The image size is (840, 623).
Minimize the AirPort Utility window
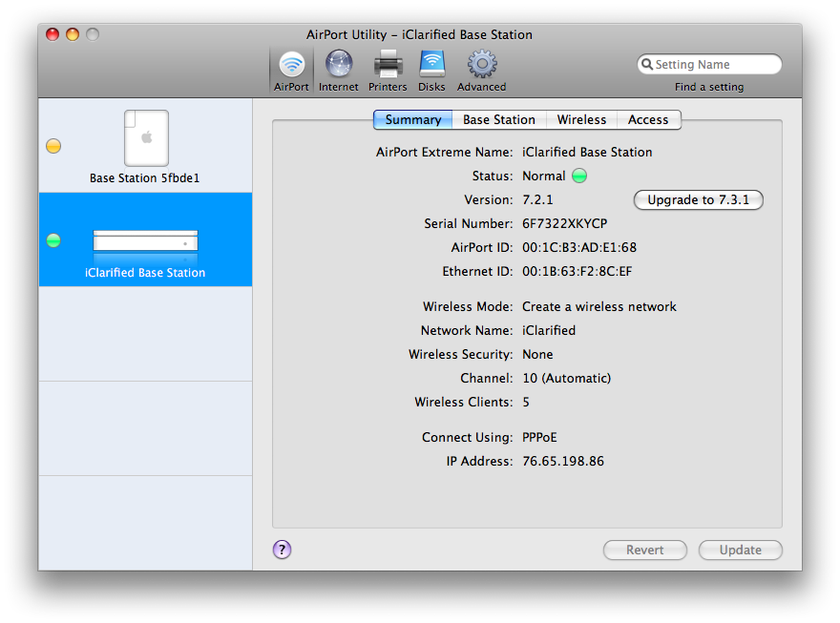73,34
